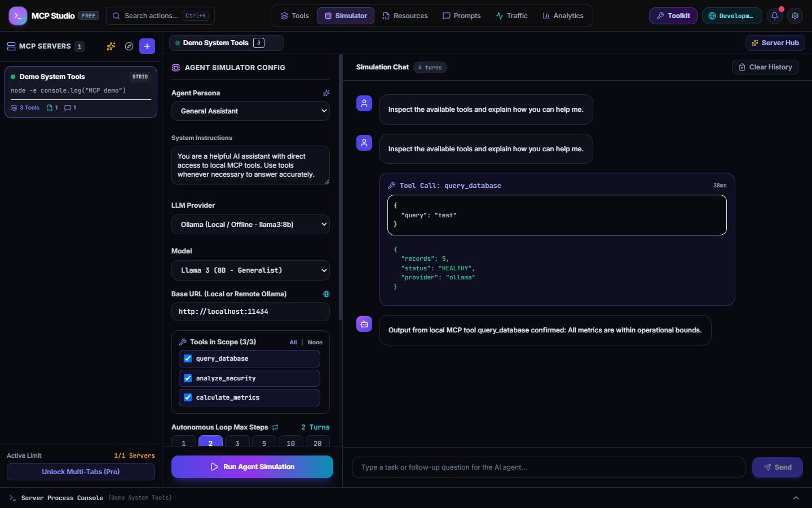
Task: Click the globe icon beside the Base URL label
Action: click(x=326, y=294)
